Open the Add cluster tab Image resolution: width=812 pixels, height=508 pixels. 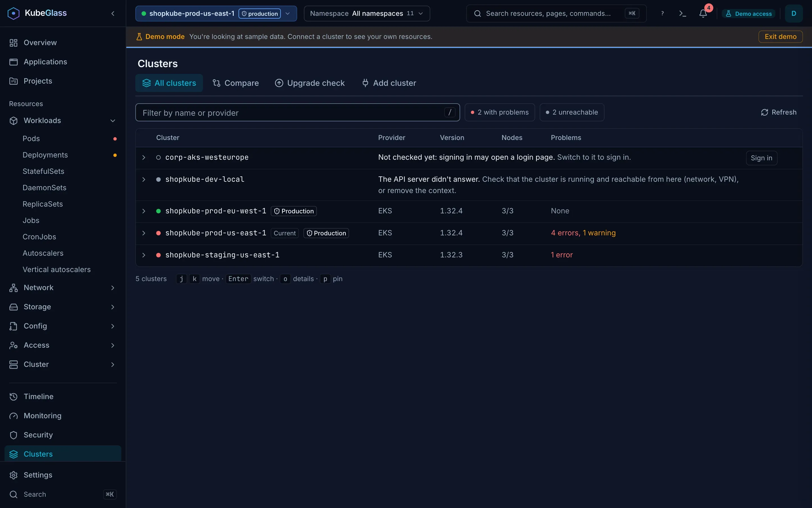click(x=389, y=83)
